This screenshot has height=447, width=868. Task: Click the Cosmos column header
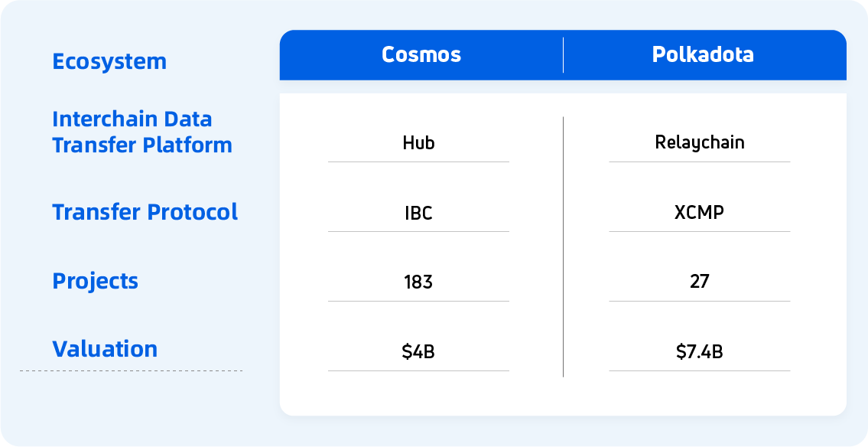421,55
